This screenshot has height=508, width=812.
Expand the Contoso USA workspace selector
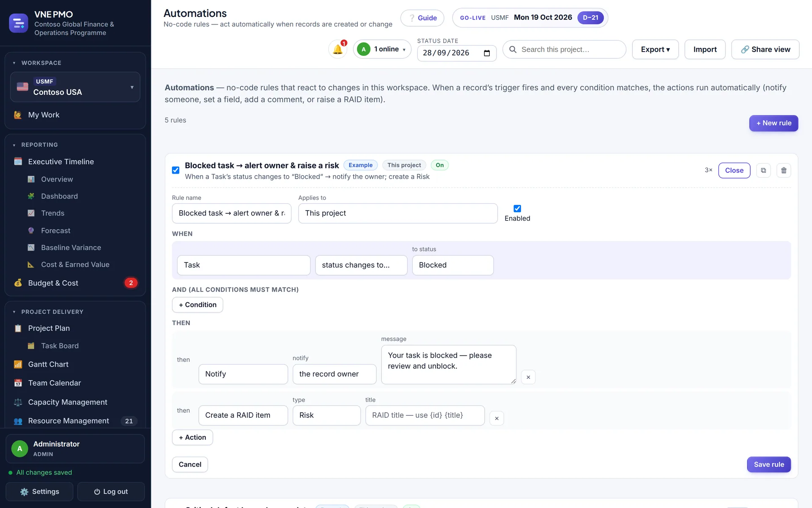coord(75,87)
